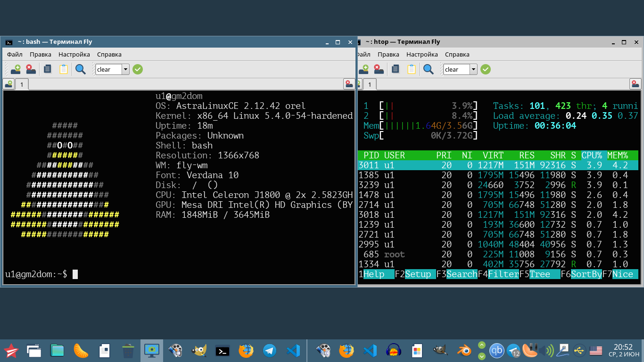The height and width of the screenshot is (362, 644).
Task: Open search with the magnifier in the htop window
Action: tap(429, 69)
